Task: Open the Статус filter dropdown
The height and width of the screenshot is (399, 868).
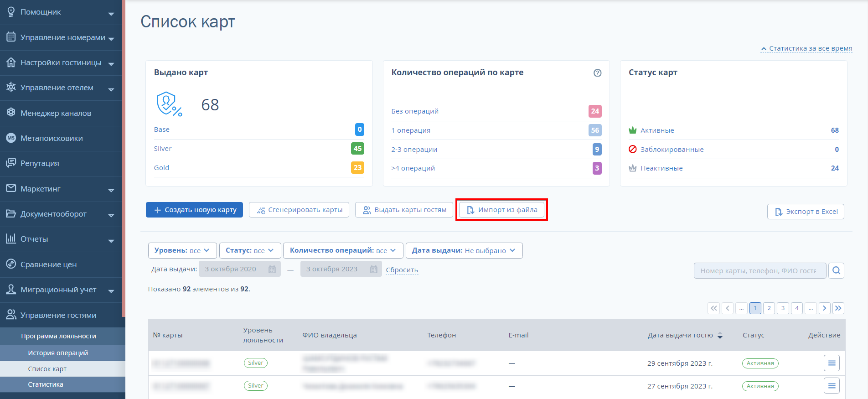Action: click(x=250, y=250)
